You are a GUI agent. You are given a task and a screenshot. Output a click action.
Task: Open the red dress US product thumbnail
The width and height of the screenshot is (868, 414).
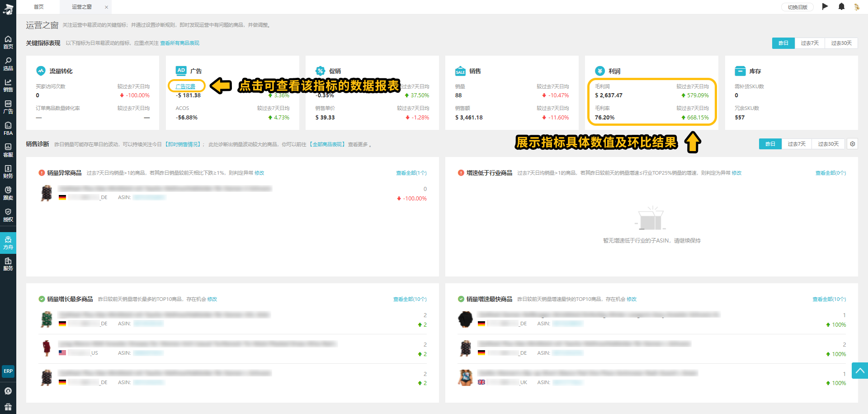[47, 348]
